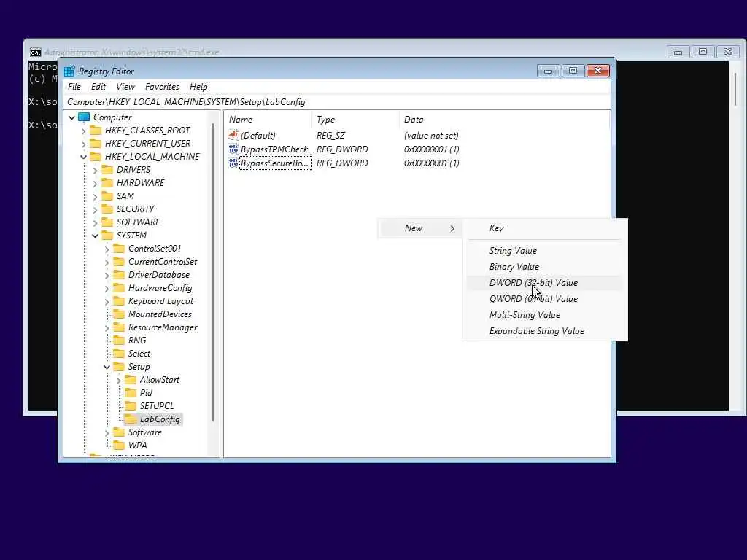Image resolution: width=747 pixels, height=560 pixels.
Task: Choose DWORD (32-bit) Value from submenu
Action: [x=543, y=283]
